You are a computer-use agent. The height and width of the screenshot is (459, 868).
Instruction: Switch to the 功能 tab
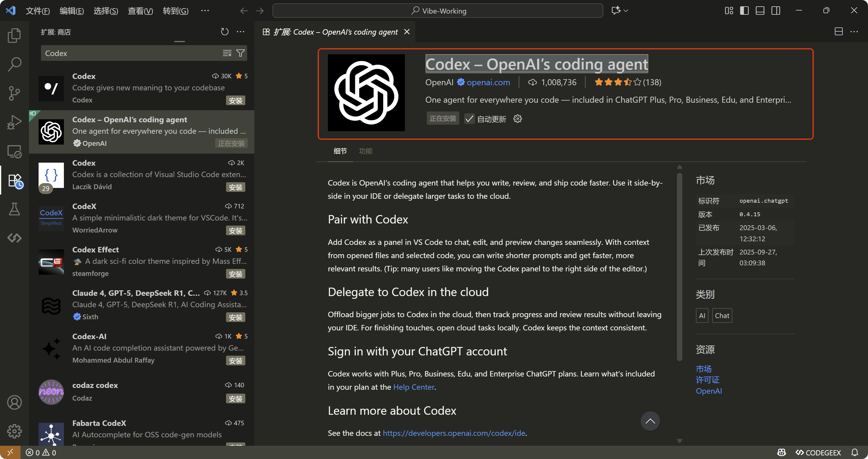point(365,151)
